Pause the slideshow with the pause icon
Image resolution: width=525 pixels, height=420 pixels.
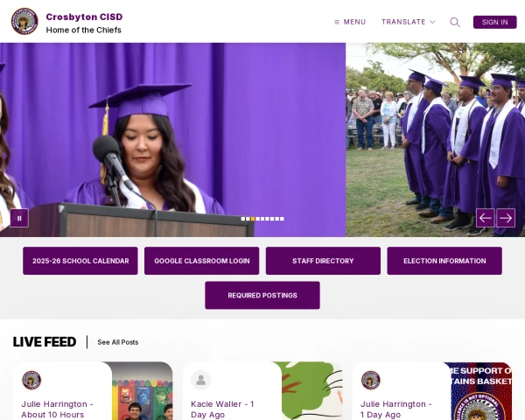pos(19,218)
